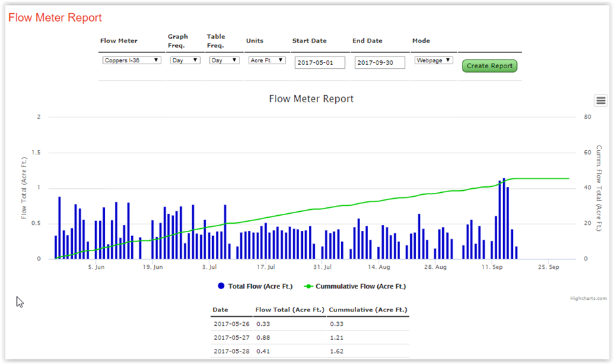Image resolution: width=614 pixels, height=364 pixels.
Task: Click the Cummulative (Acre Ft.) column header
Action: (368, 310)
